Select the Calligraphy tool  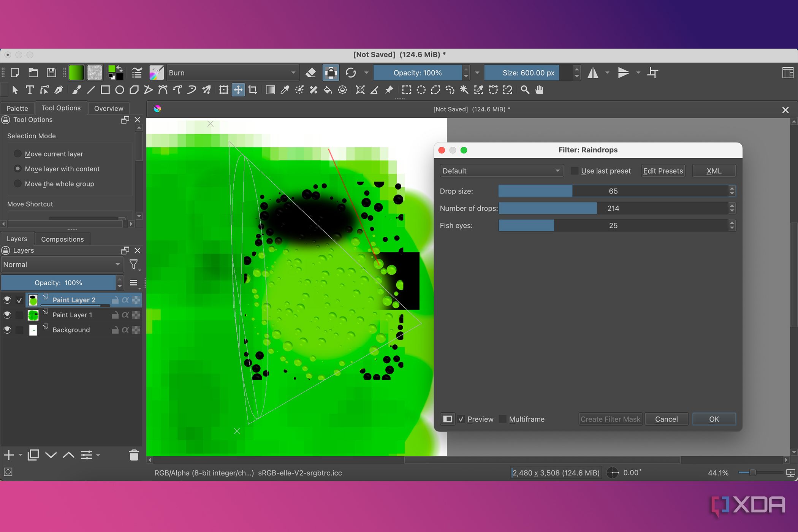click(59, 90)
